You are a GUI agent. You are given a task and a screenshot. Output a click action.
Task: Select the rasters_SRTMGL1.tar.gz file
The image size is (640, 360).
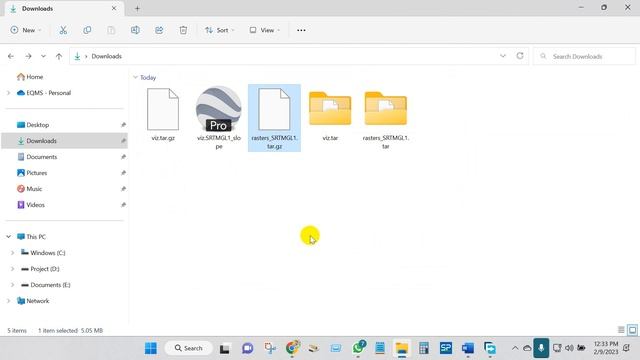[x=274, y=118]
